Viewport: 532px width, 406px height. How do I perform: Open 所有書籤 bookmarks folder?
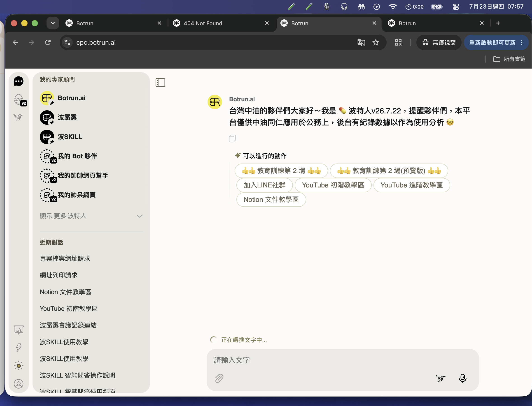tap(509, 59)
